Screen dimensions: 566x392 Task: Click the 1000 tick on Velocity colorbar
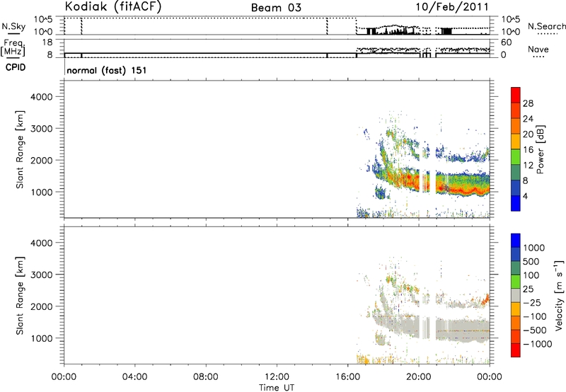(x=534, y=248)
